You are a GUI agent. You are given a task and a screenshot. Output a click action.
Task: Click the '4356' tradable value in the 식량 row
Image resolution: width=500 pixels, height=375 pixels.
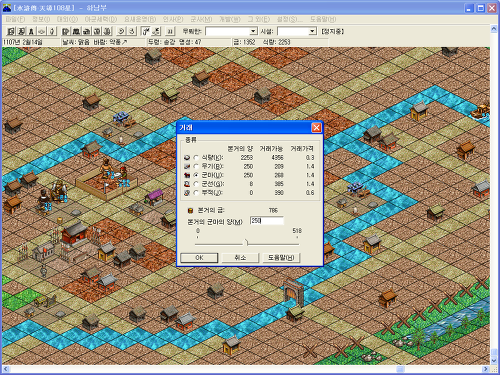(x=277, y=158)
